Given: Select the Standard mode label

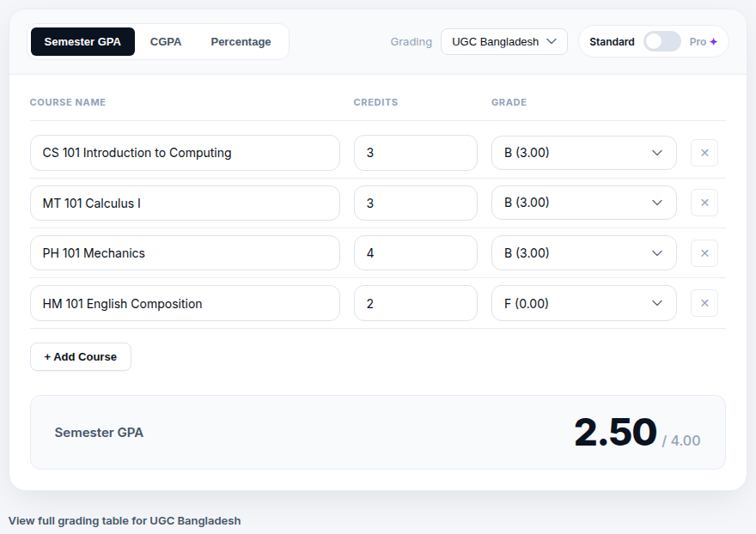Looking at the screenshot, I should tap(612, 42).
